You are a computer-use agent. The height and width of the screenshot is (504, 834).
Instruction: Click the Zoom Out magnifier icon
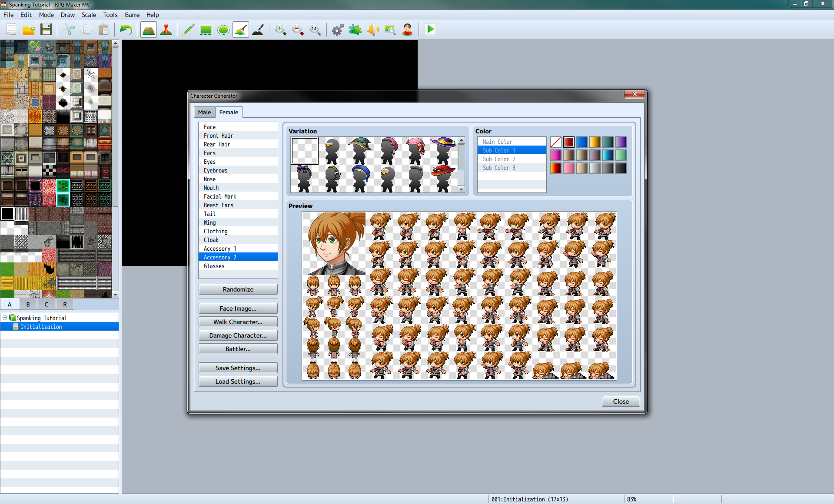[298, 30]
